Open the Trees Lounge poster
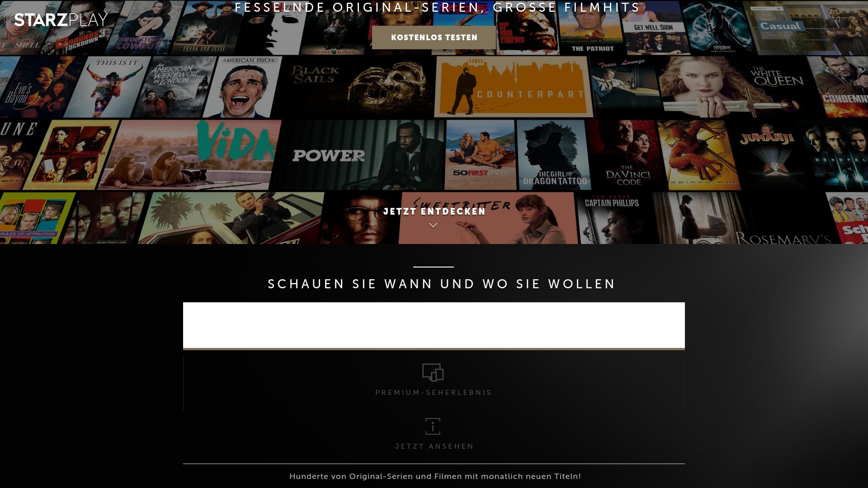 [627, 86]
